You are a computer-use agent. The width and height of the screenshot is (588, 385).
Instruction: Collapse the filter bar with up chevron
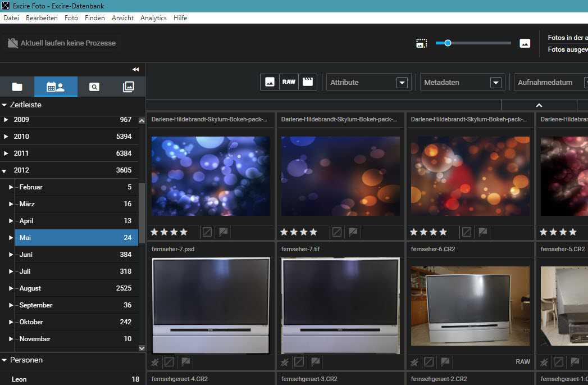click(x=539, y=105)
